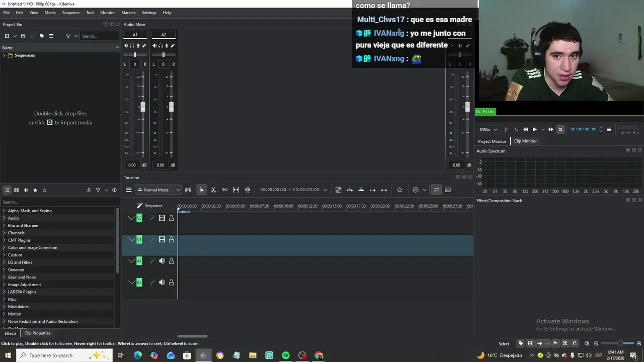Click the subtitle tool icon in timeline toolbar

coord(448,190)
